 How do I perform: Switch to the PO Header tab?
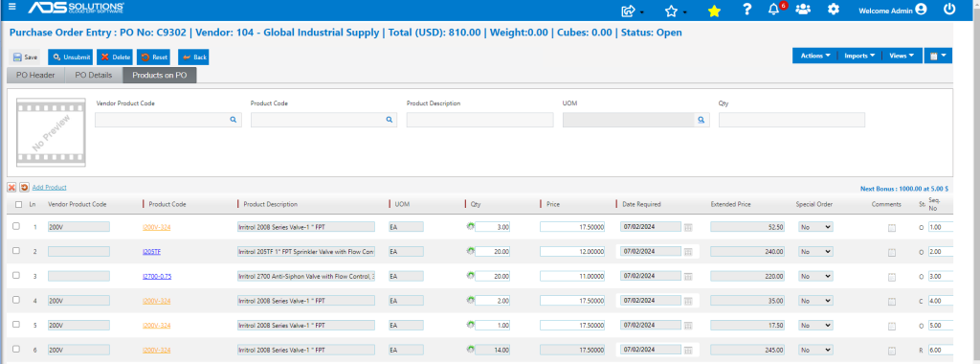pyautogui.click(x=35, y=76)
